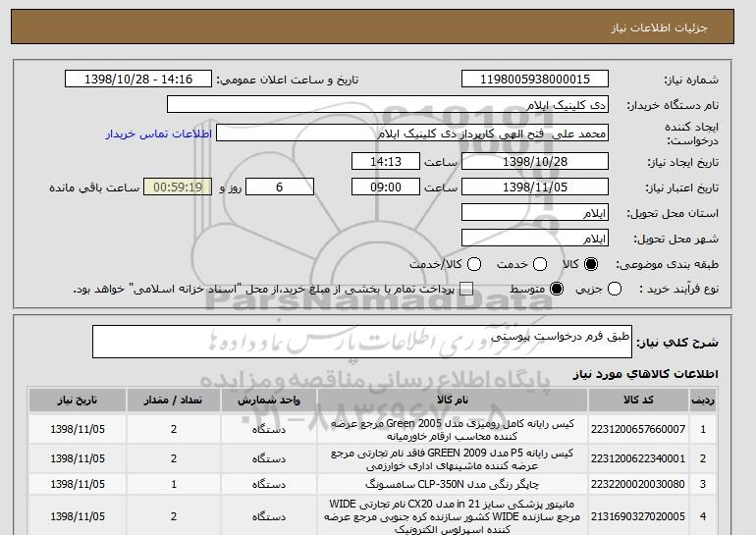Select the کالا/خدمت radio button

pos(474,264)
